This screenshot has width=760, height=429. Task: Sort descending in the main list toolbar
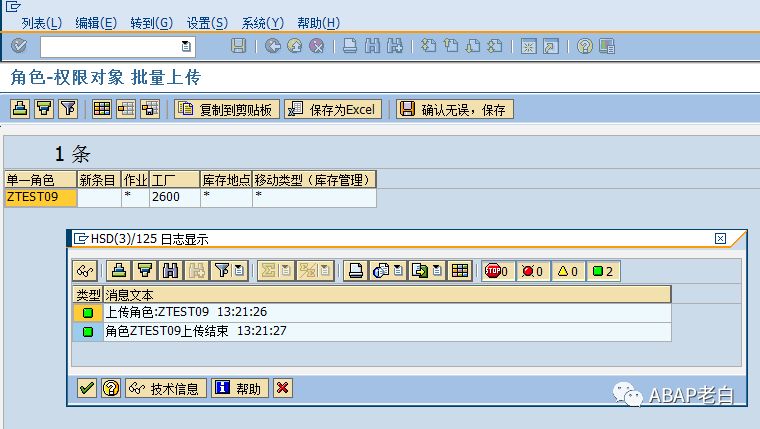point(44,109)
